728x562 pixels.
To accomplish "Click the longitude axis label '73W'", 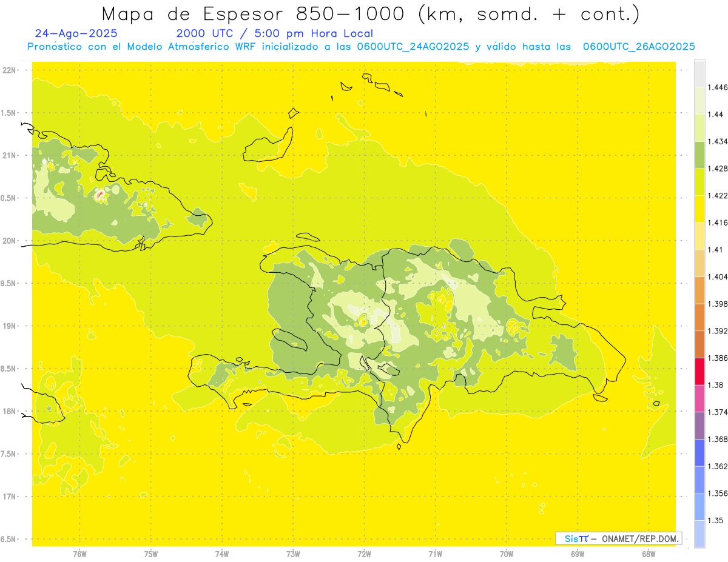I will click(293, 554).
